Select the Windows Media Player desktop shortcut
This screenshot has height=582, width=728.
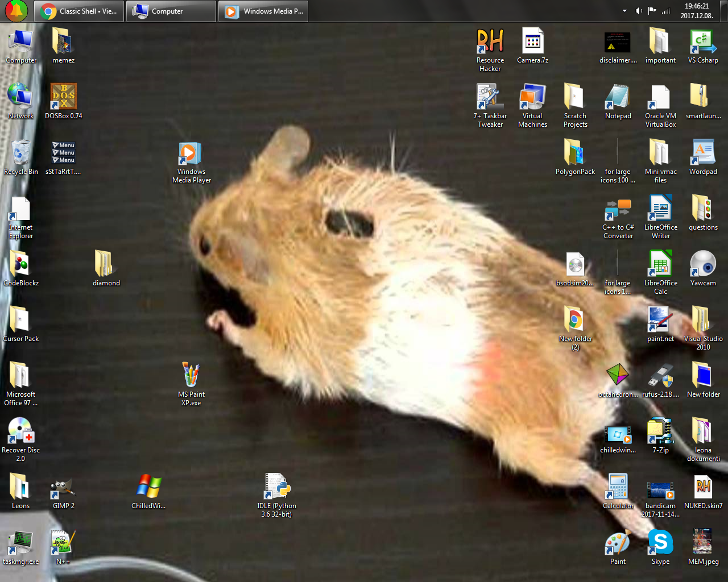tap(191, 153)
